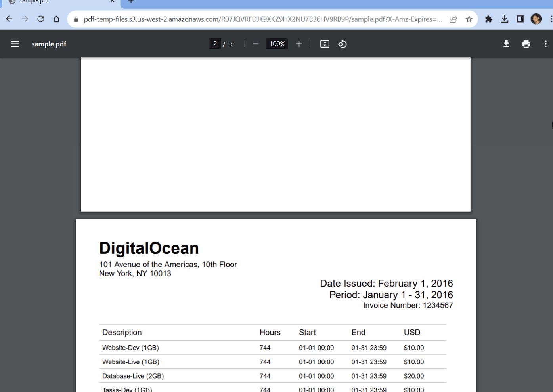Open PDF viewer more actions menu
This screenshot has width=553, height=392.
(545, 44)
